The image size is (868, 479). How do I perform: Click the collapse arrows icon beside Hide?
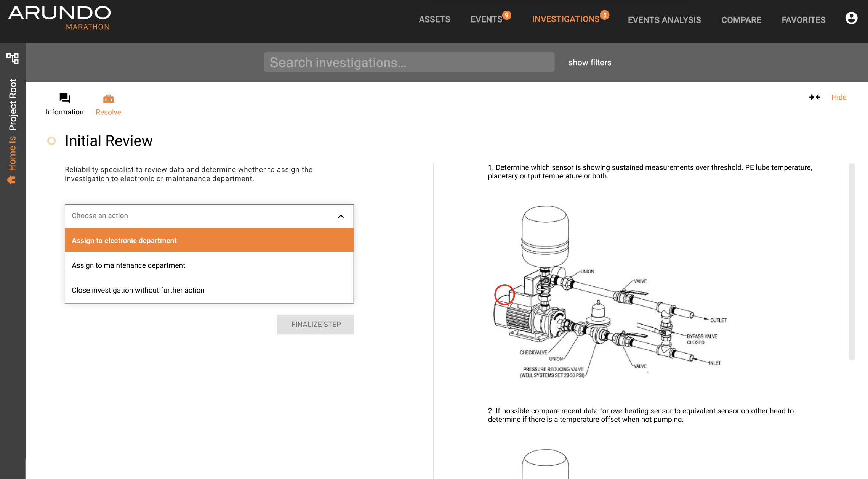(x=815, y=97)
